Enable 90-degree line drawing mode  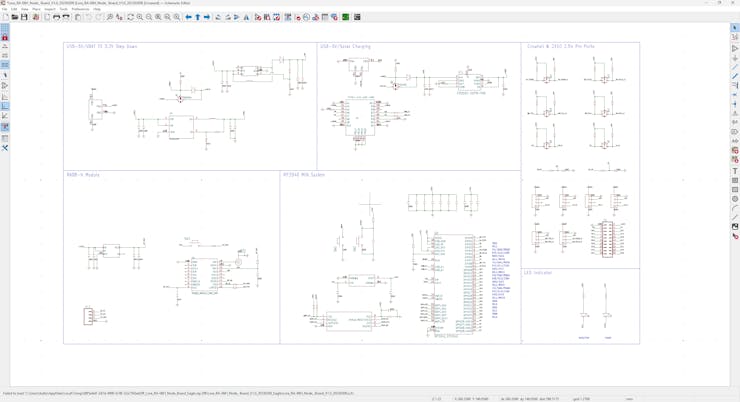click(5, 106)
